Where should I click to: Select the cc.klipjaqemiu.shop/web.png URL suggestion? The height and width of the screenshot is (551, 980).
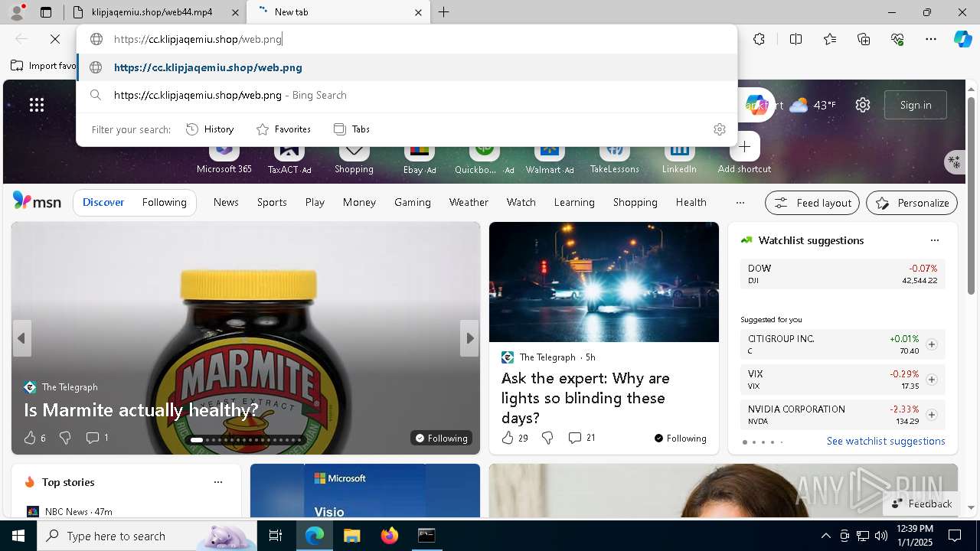(407, 67)
